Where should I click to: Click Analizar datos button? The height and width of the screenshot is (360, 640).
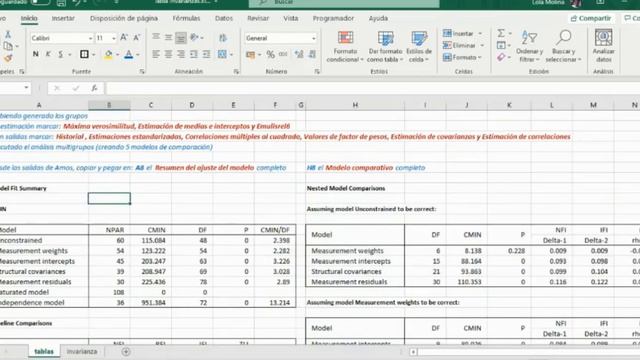pyautogui.click(x=603, y=46)
